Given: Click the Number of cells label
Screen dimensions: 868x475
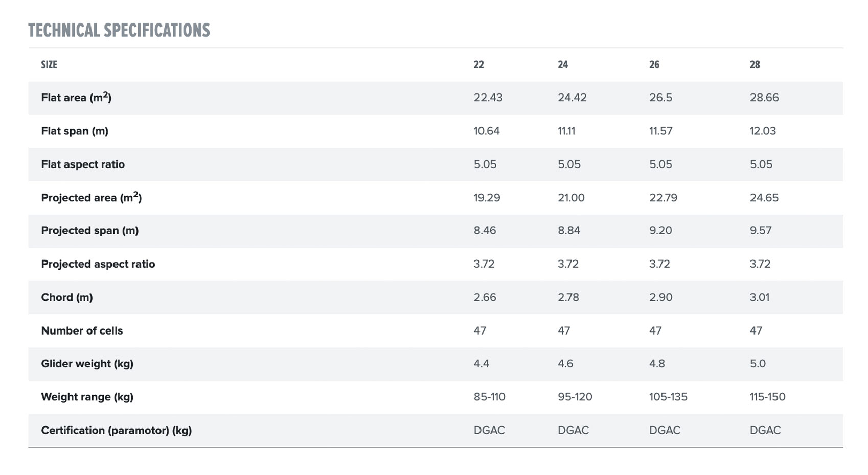Looking at the screenshot, I should (82, 331).
